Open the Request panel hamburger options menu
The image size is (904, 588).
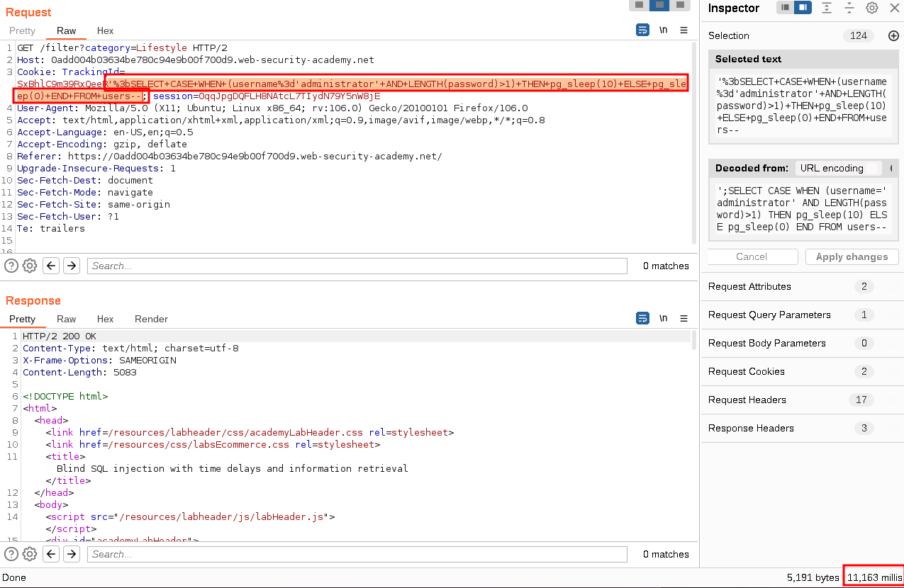coord(683,30)
